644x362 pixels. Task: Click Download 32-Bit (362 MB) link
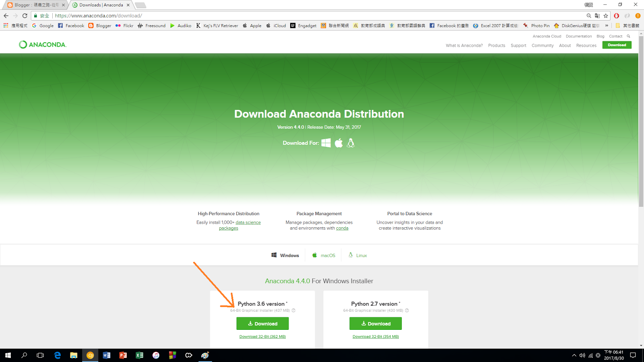point(262,337)
